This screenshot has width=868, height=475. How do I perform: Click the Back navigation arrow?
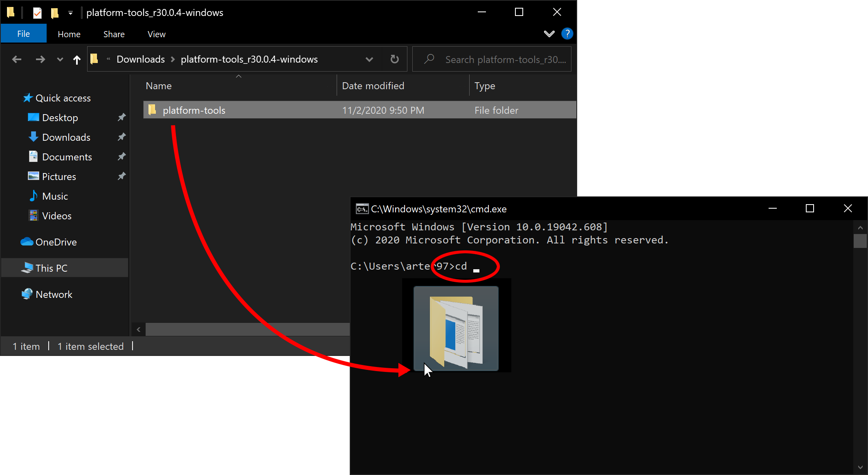pos(17,60)
